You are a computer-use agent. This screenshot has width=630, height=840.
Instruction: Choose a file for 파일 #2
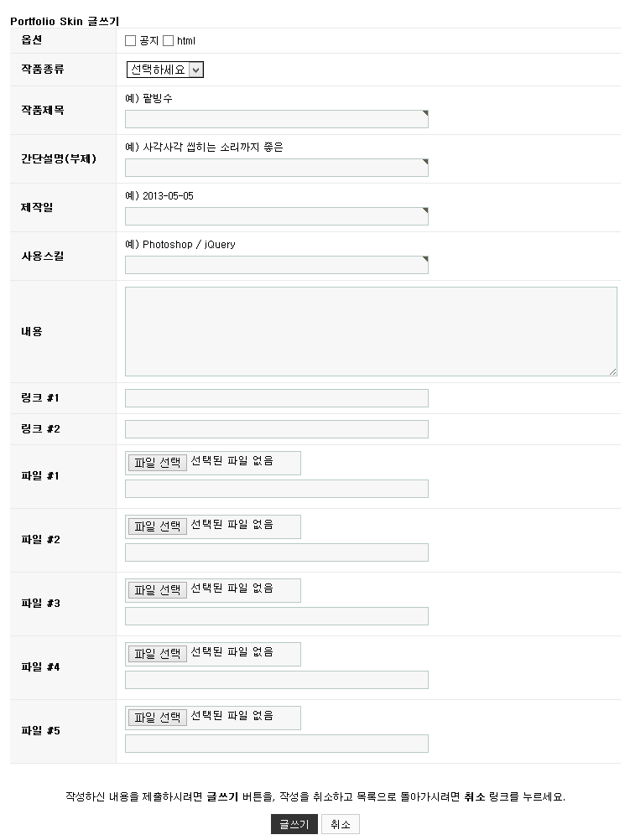click(157, 526)
